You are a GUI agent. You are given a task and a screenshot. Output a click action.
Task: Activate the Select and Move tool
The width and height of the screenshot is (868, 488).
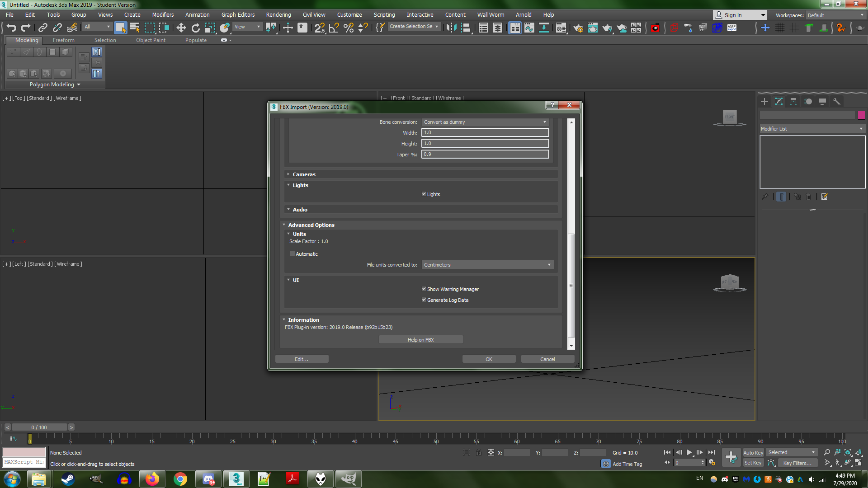[x=181, y=28]
